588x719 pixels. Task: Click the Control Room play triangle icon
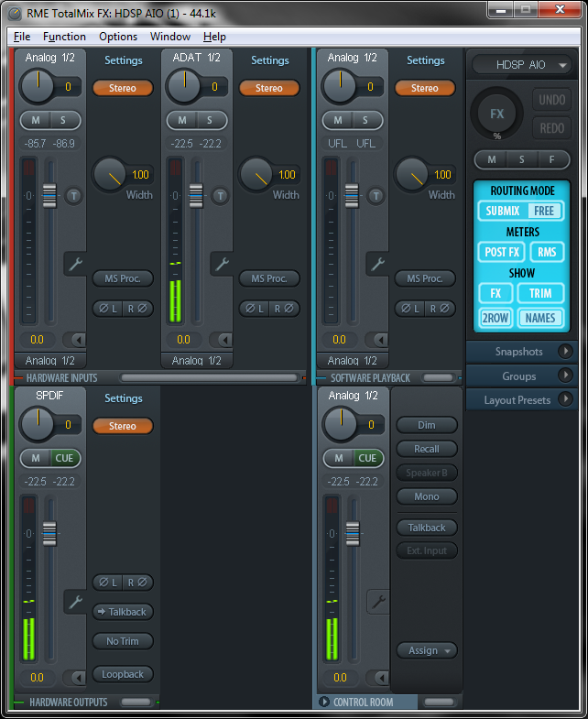pos(324,702)
